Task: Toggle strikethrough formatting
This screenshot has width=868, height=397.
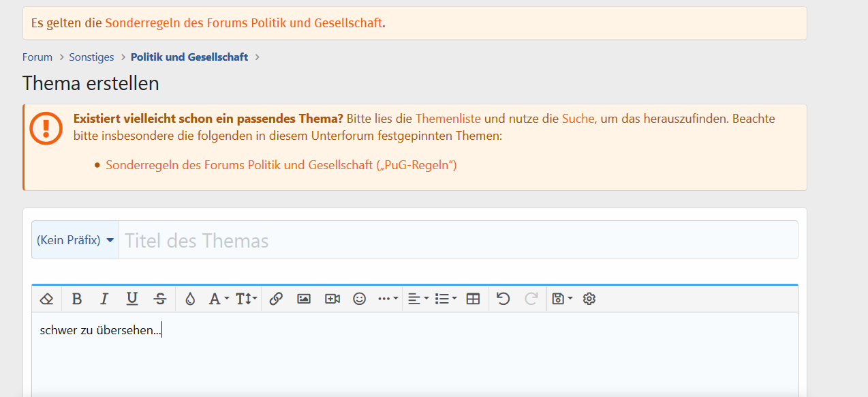Action: click(160, 299)
